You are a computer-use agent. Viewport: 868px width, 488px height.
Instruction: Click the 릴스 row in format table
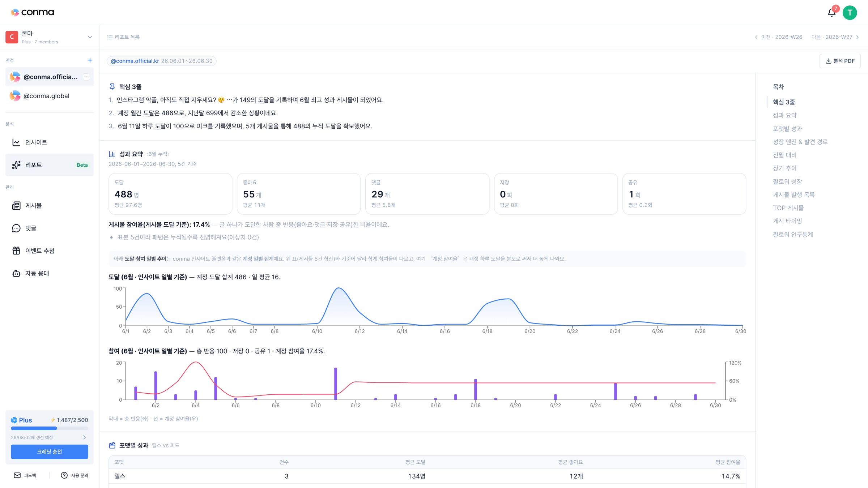point(427,476)
